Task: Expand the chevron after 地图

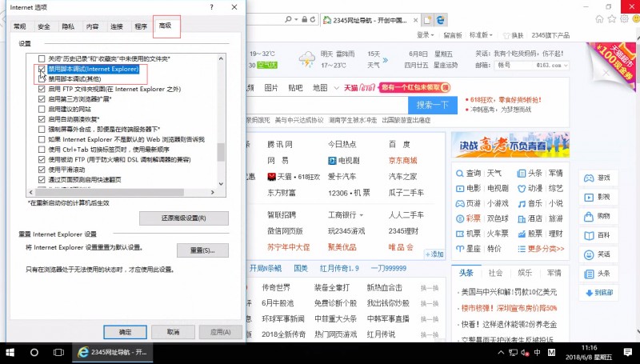Action: pyautogui.click(x=336, y=88)
